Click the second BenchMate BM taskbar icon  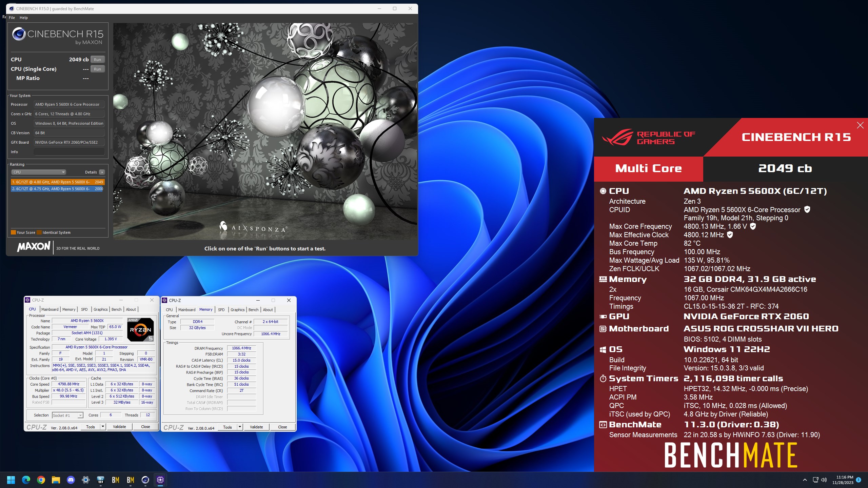(130, 480)
